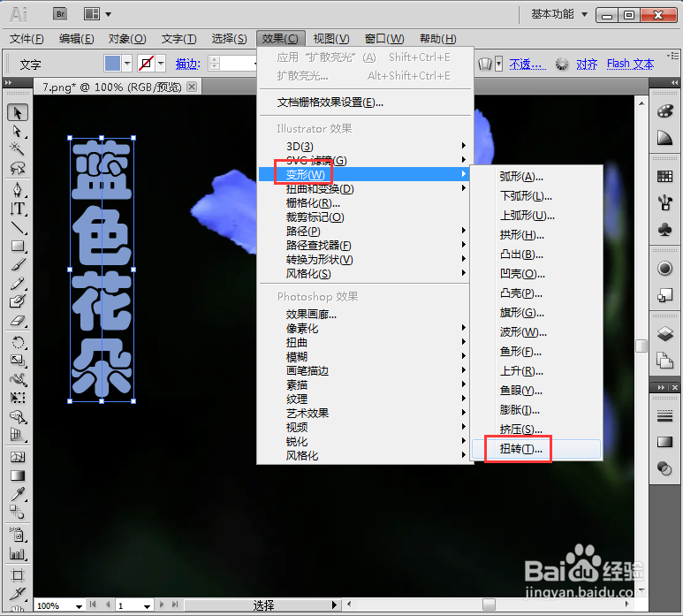The width and height of the screenshot is (683, 616).
Task: Open Adobe Bridge with Br icon
Action: pos(60,14)
